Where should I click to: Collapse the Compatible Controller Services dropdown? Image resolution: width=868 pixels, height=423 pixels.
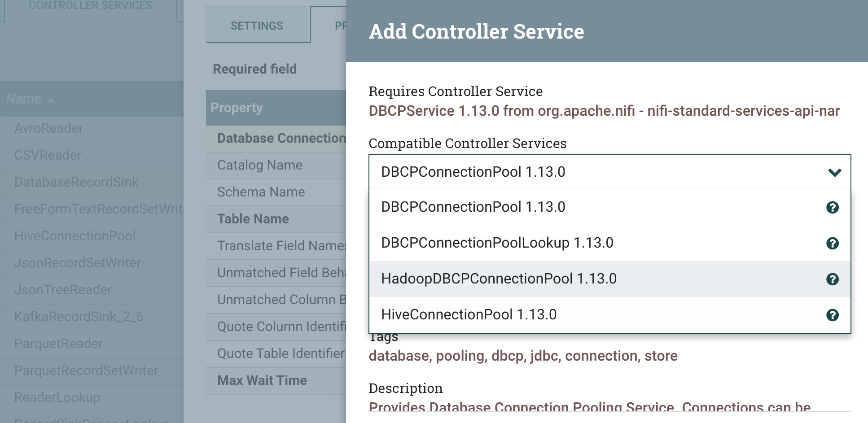coord(834,172)
